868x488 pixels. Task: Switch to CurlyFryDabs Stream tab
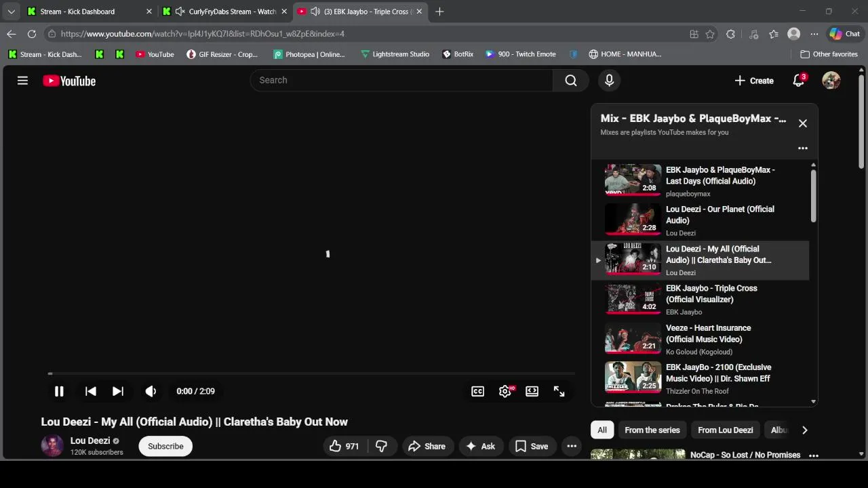click(x=225, y=12)
